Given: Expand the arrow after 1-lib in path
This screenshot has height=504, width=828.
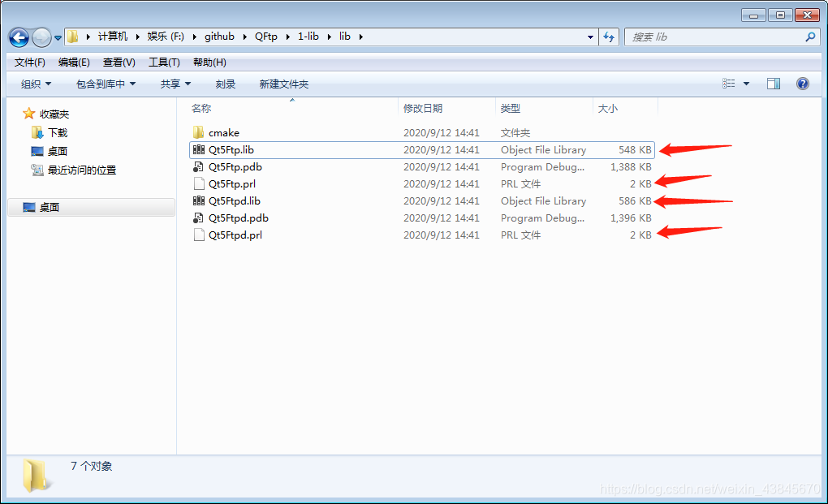Looking at the screenshot, I should click(x=329, y=37).
